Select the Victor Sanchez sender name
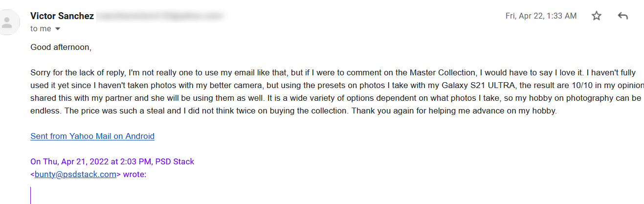The image size is (644, 204). 62,16
